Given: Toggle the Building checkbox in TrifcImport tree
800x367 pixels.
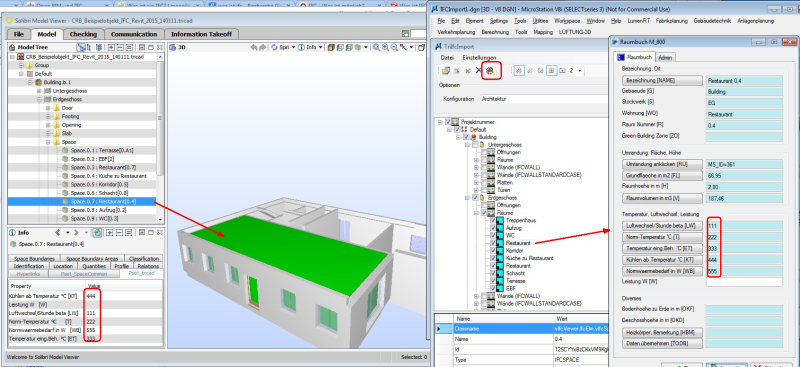Looking at the screenshot, I should pyautogui.click(x=466, y=137).
